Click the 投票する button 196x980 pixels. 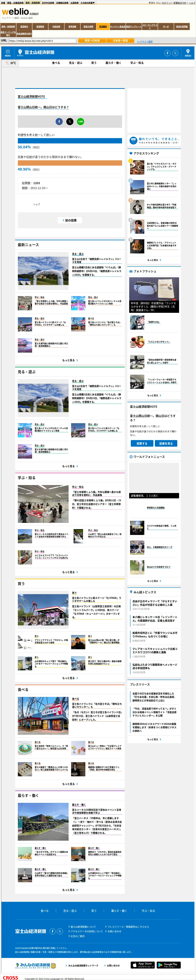pyautogui.click(x=142, y=444)
